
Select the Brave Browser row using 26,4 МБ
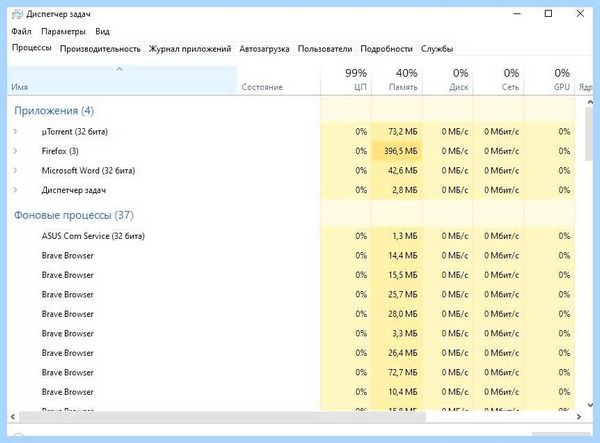pos(291,353)
